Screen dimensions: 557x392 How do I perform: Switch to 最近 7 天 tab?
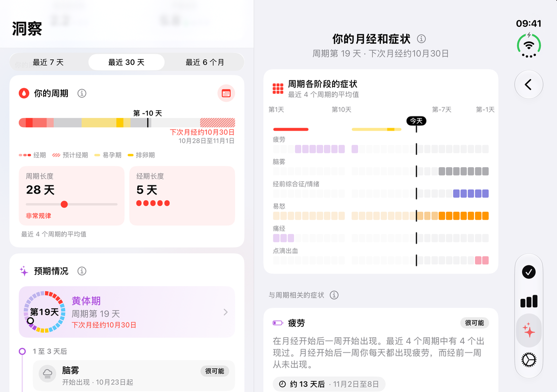[x=48, y=62]
